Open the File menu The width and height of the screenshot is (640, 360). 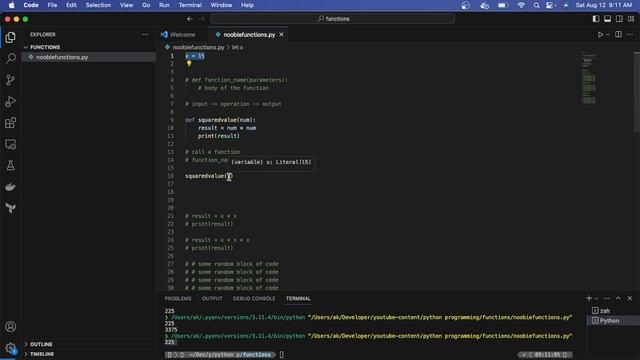tap(52, 5)
